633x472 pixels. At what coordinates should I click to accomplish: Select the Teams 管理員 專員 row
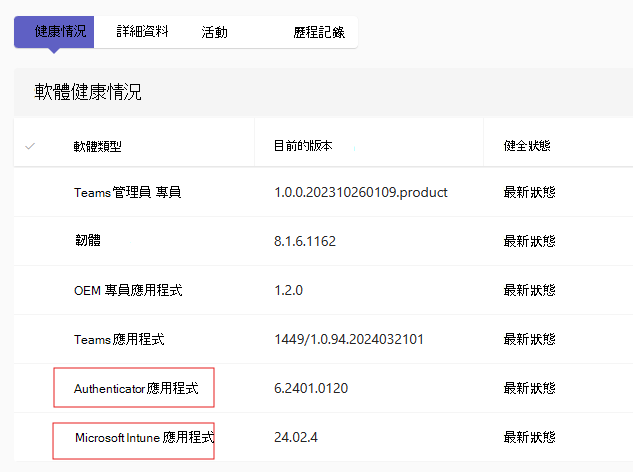coord(323,192)
